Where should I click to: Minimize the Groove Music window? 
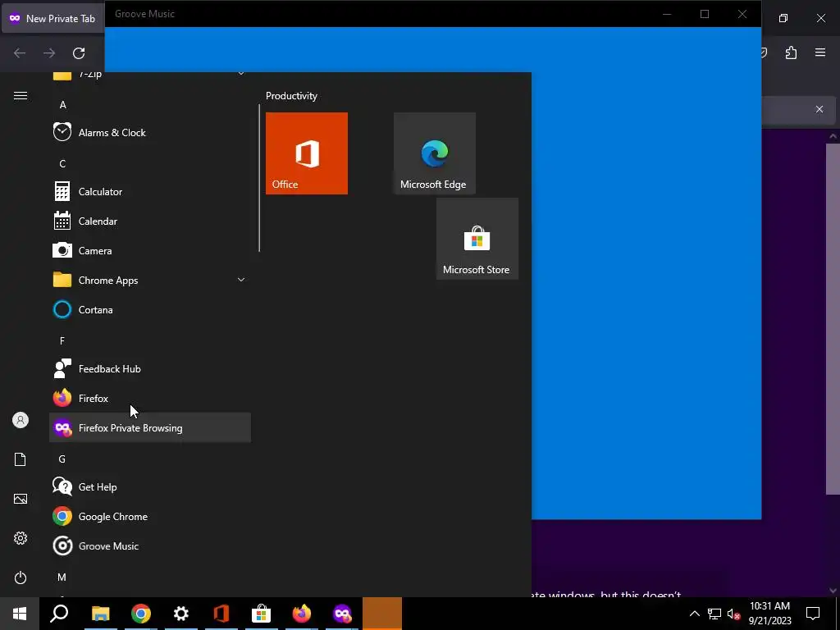667,14
